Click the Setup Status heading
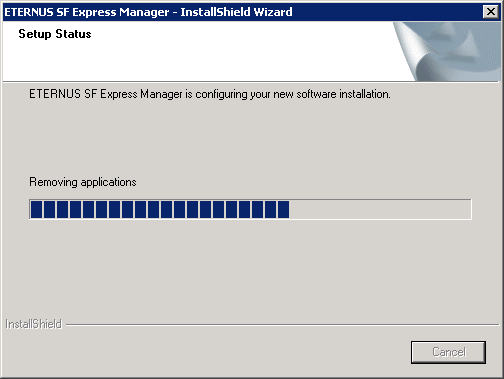The height and width of the screenshot is (379, 504). (x=55, y=34)
